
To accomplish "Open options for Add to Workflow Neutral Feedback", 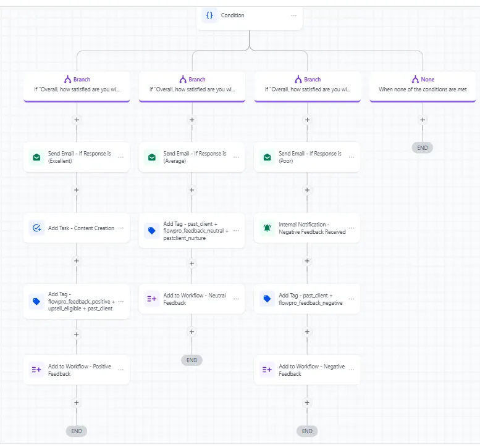I will click(236, 299).
